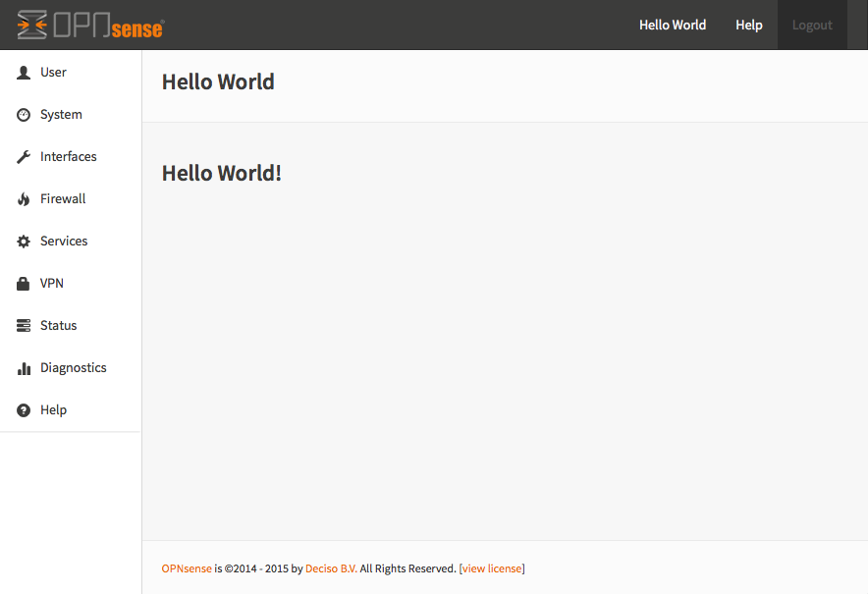
Task: Open the Status sidebar menu
Action: tap(71, 326)
